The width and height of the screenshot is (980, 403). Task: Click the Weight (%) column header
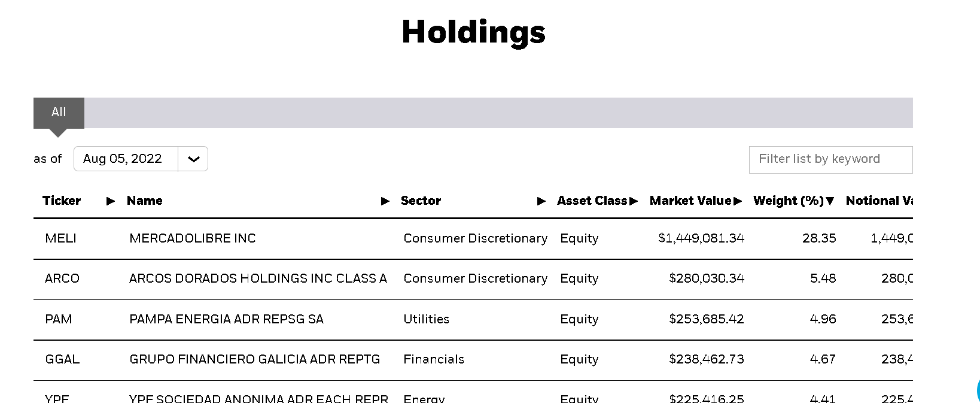tap(788, 201)
